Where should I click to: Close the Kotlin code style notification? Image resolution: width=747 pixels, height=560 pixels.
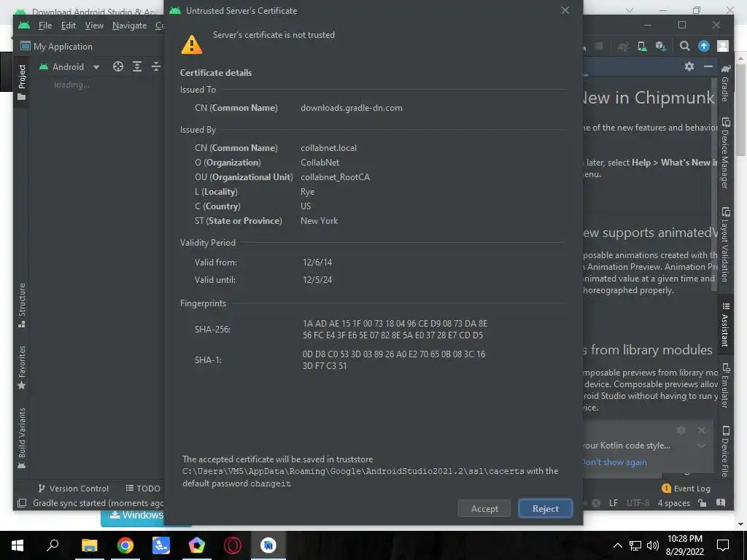tap(701, 430)
